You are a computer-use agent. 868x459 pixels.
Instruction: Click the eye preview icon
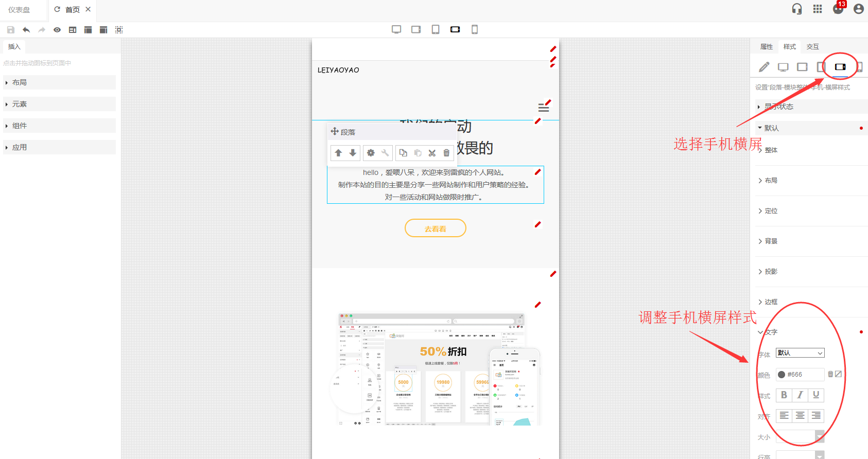click(x=57, y=30)
